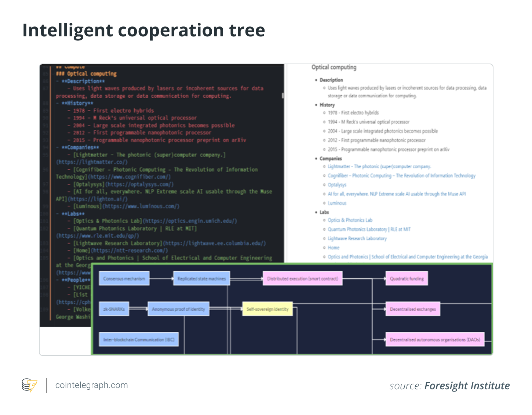Image resolution: width=532 pixels, height=415 pixels.
Task: Click the Cointelegraph coin logo icon
Action: [x=29, y=385]
